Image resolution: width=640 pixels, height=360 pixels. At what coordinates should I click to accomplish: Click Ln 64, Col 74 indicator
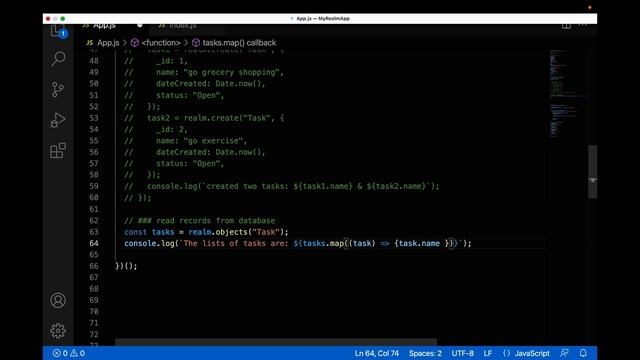point(377,353)
